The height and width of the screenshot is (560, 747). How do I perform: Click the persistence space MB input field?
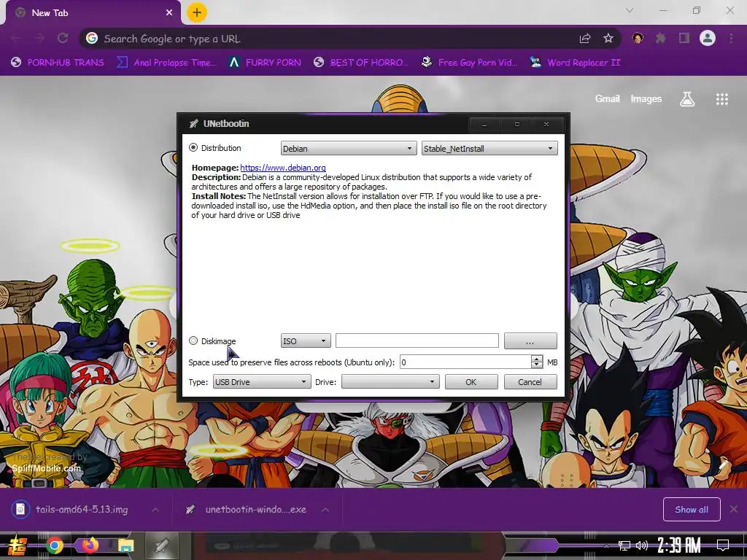465,362
